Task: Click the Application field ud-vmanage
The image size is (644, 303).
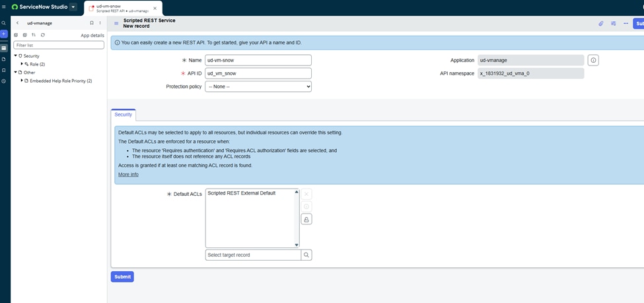Action: click(x=530, y=60)
